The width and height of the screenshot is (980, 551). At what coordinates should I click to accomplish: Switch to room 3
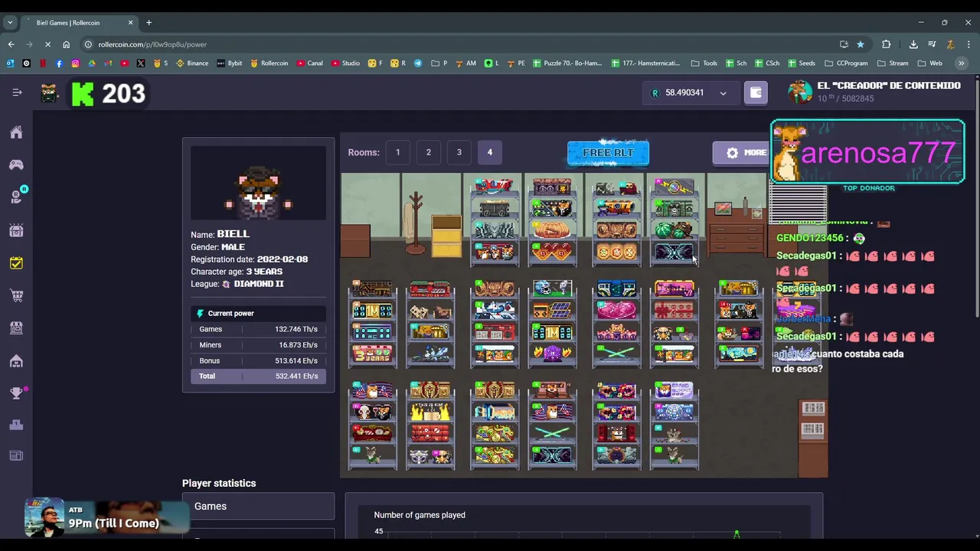tap(459, 152)
